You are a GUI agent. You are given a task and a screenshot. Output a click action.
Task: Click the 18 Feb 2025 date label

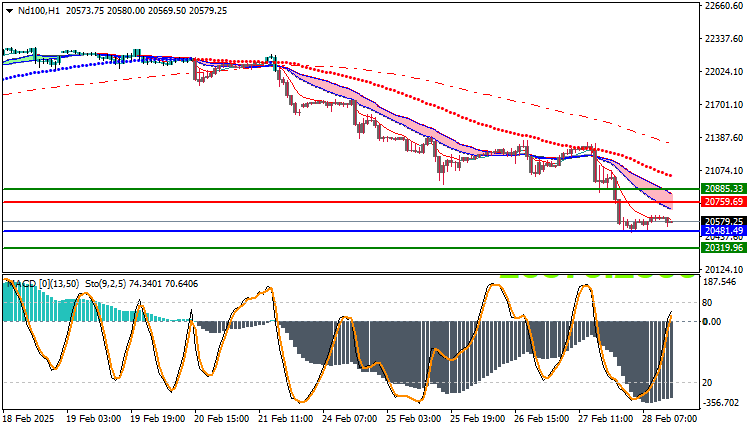29,419
